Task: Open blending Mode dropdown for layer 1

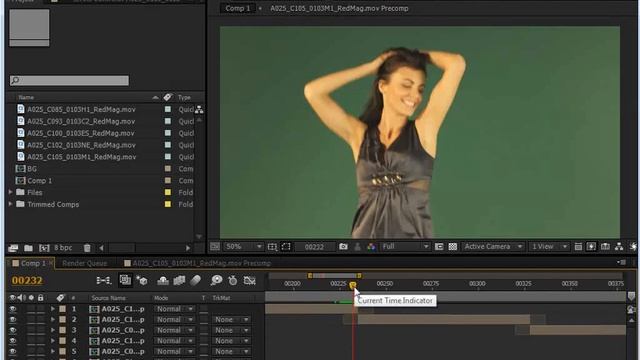Action: click(x=174, y=309)
